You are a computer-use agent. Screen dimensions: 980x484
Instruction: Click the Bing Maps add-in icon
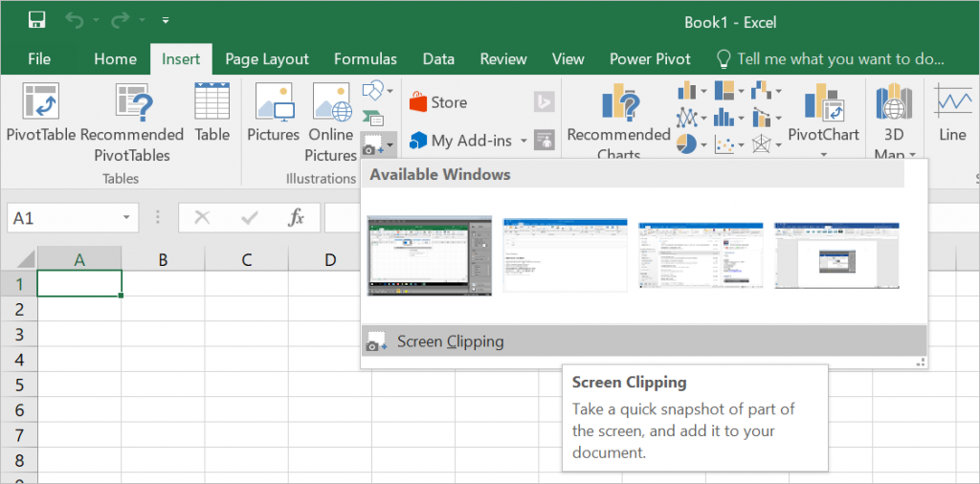544,101
